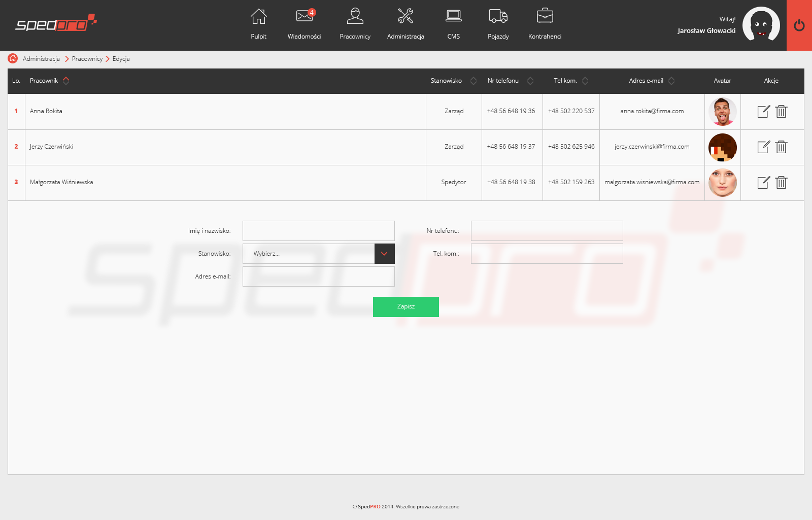Click Anna Rokita's avatar thumbnail

point(722,112)
